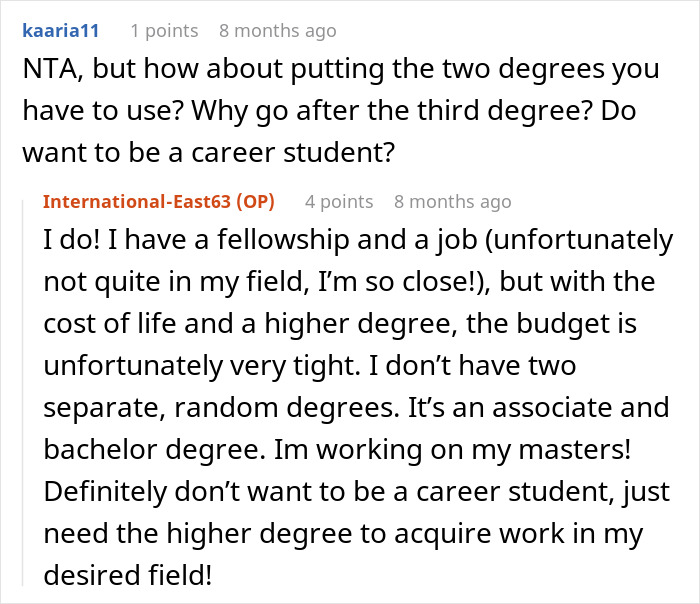The height and width of the screenshot is (604, 700).
Task: Click the "1 points" score on kaaria11's comment
Action: (164, 31)
